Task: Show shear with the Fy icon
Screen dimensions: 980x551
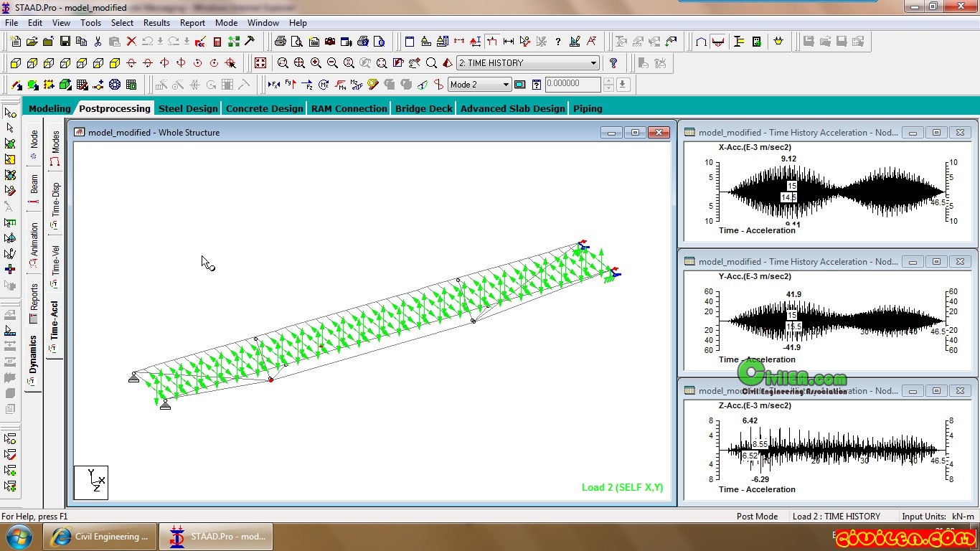Action: tap(291, 85)
